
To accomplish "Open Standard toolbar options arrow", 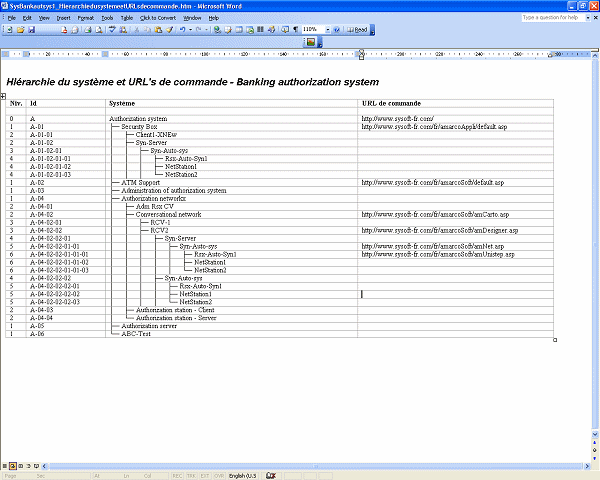I will (372, 30).
